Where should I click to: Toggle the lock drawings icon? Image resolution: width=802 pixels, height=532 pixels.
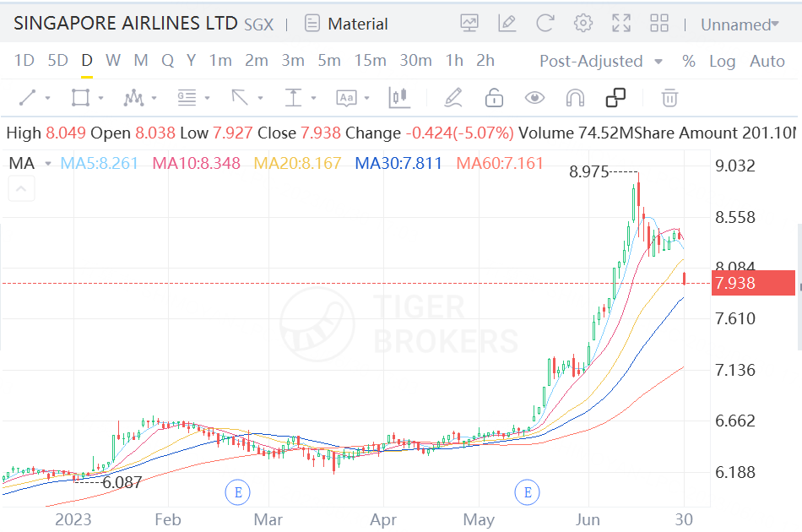tap(494, 98)
